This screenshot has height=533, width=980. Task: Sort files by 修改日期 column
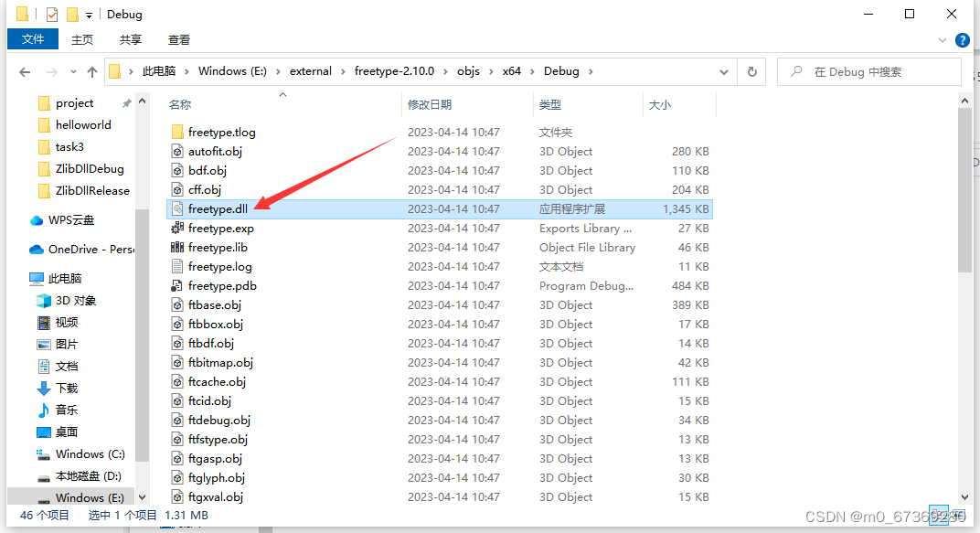[x=430, y=105]
